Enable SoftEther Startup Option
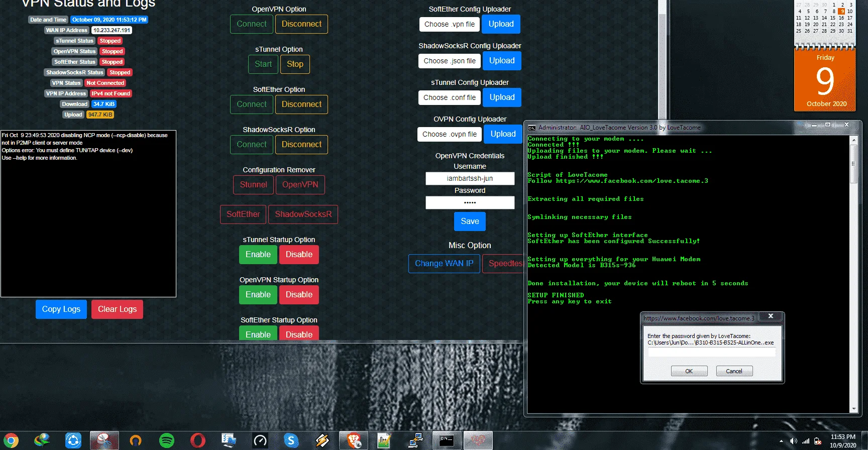Screen dimensions: 868x450 point(258,333)
